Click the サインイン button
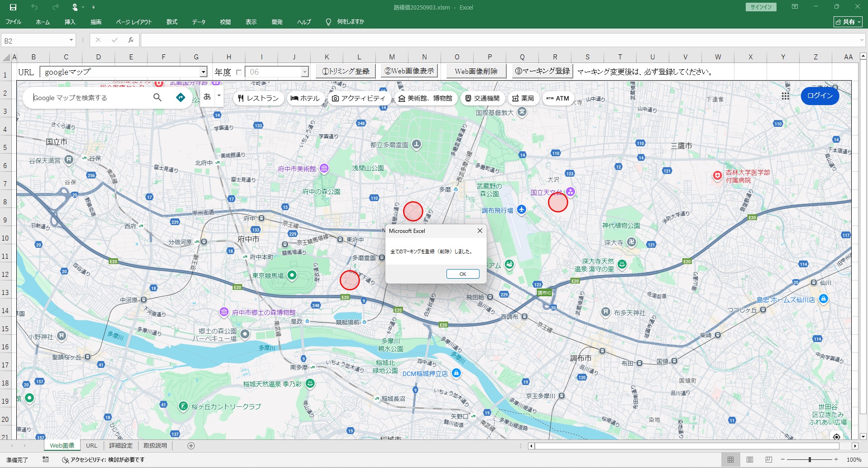The image size is (868, 468). pos(761,7)
